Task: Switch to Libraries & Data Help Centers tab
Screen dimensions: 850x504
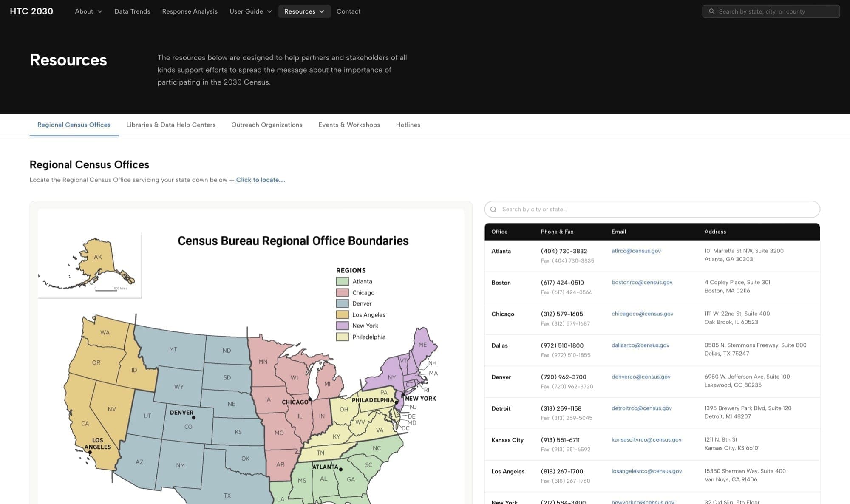Action: click(x=171, y=125)
